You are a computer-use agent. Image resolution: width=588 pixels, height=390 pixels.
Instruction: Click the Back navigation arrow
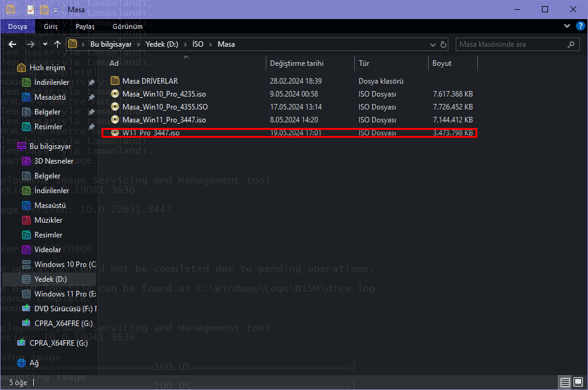12,44
